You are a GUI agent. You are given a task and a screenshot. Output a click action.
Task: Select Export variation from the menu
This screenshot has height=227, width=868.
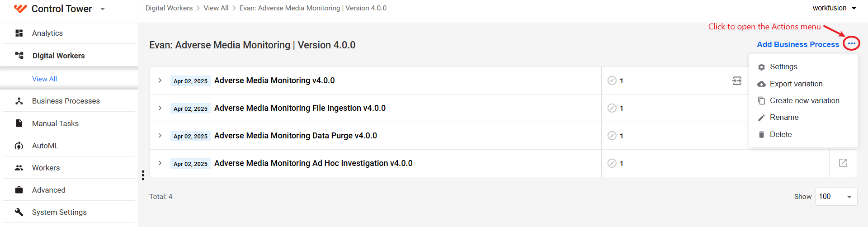pyautogui.click(x=796, y=84)
